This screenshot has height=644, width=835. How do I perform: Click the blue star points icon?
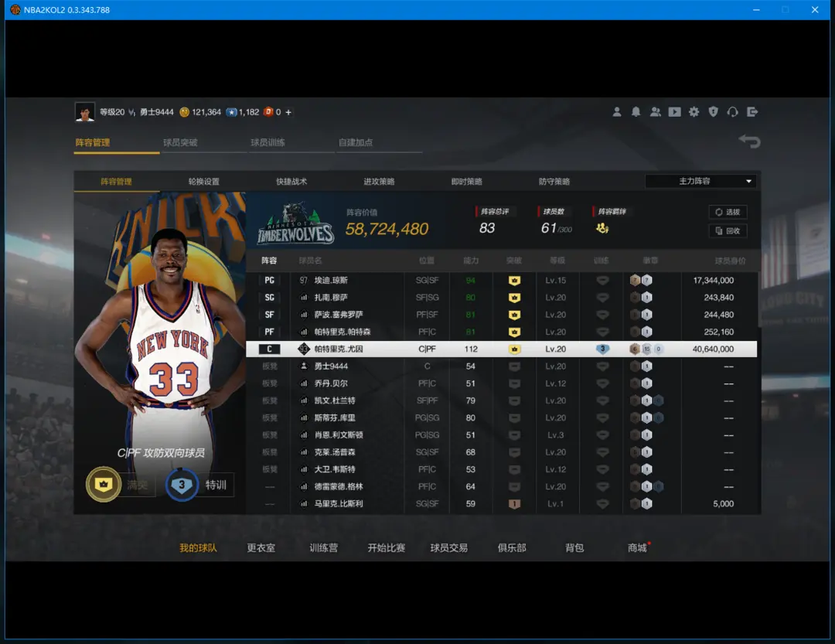click(232, 112)
